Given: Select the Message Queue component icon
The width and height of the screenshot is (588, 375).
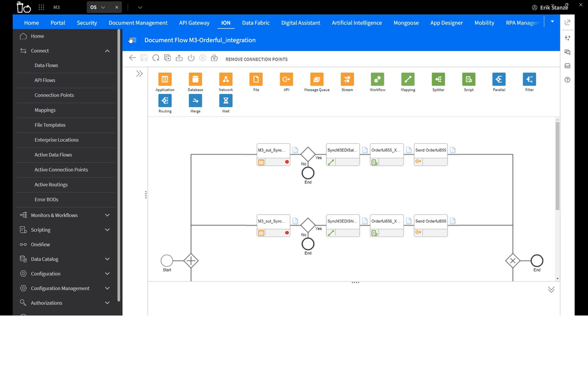Looking at the screenshot, I should pyautogui.click(x=316, y=80).
